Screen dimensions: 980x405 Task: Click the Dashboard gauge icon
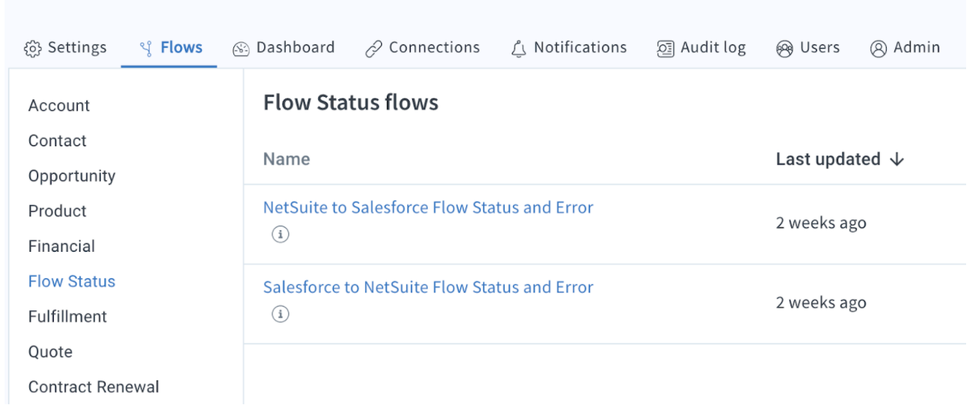241,49
